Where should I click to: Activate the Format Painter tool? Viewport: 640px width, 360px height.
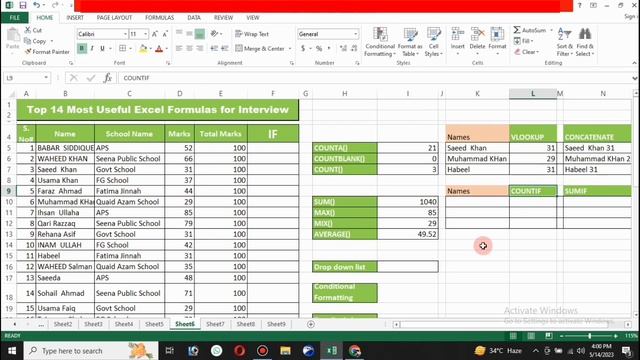(47, 52)
